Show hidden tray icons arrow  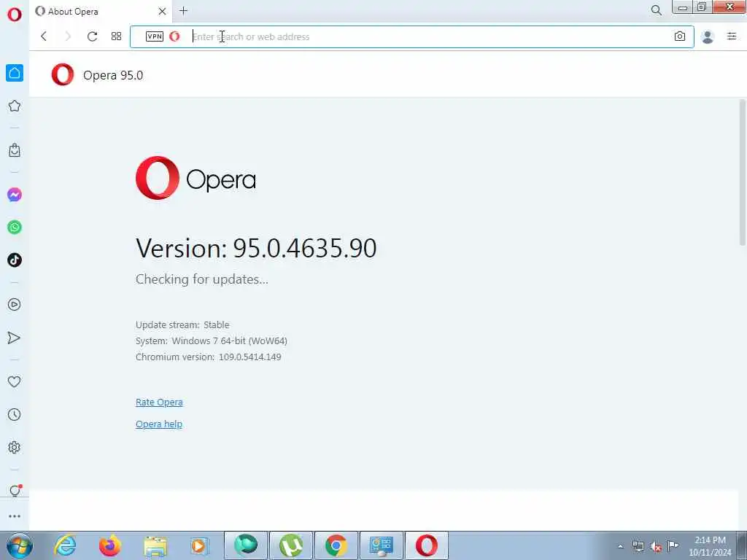pos(620,547)
